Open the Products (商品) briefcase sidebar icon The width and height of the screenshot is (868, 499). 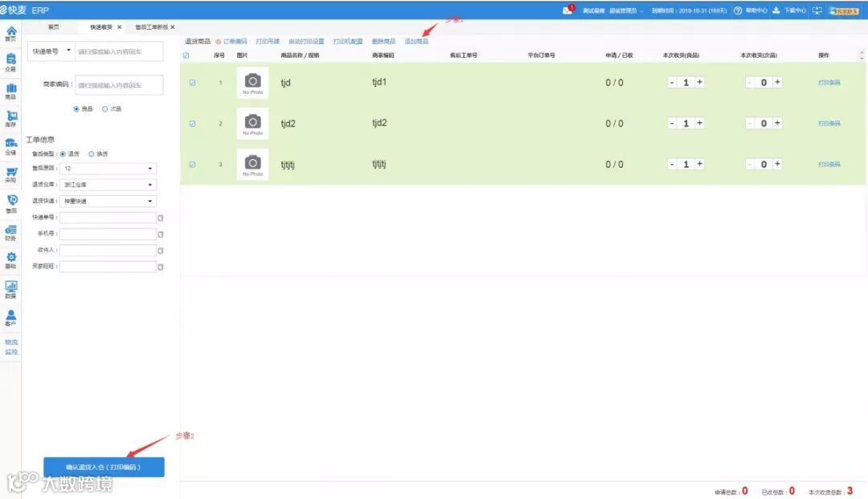(x=10, y=92)
